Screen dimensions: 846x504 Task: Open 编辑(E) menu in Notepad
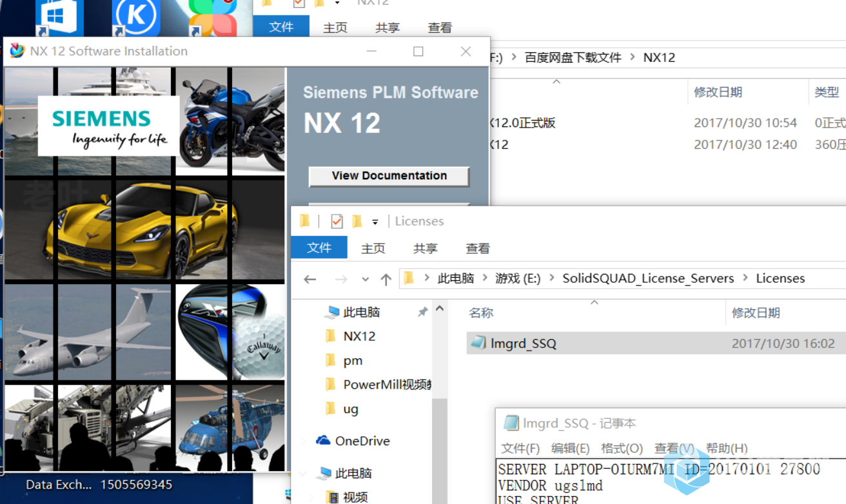point(571,448)
